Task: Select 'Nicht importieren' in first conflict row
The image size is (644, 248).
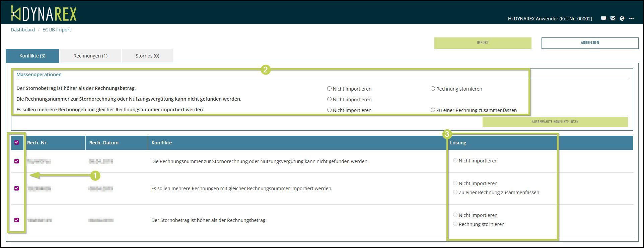Action: [x=455, y=160]
